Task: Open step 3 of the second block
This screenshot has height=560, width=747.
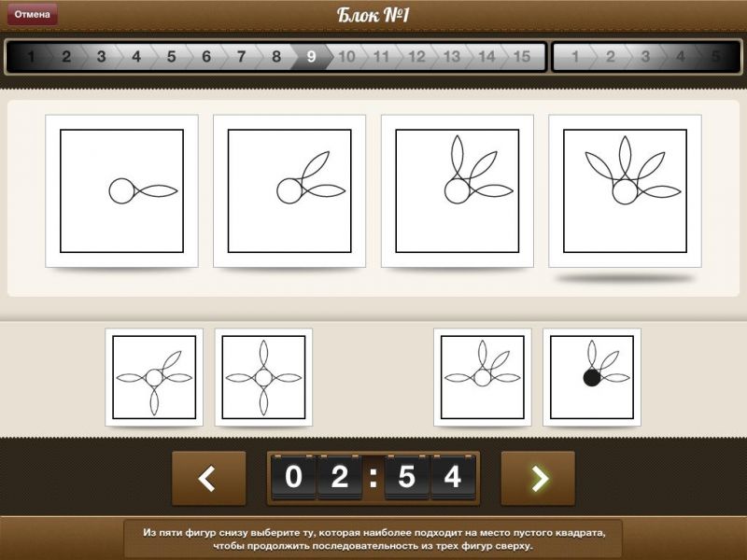Action: click(645, 57)
